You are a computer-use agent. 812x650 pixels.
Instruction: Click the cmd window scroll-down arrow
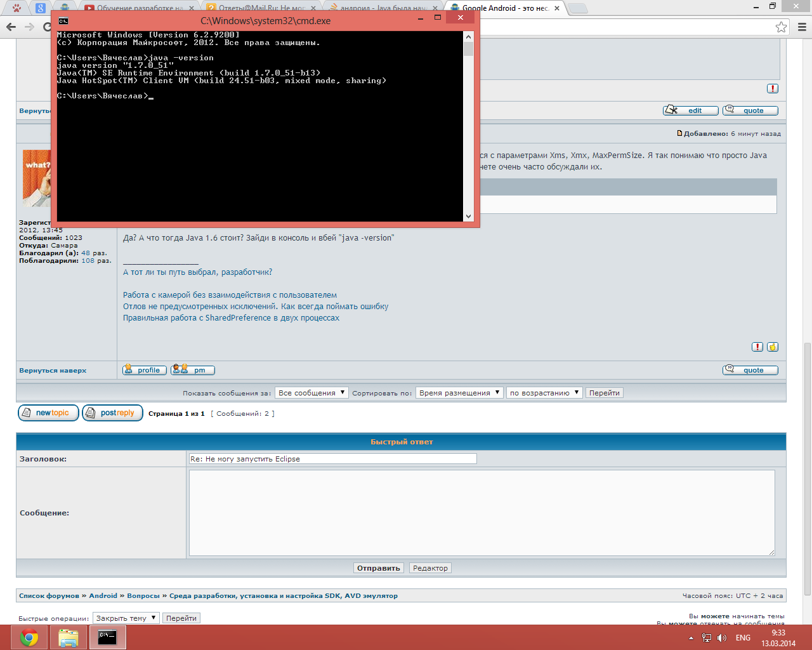click(468, 216)
